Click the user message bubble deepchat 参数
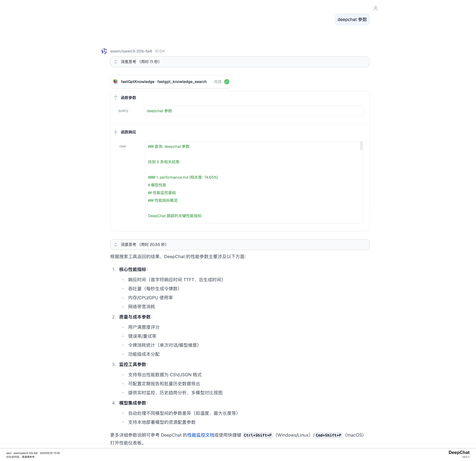476x461 pixels. [x=352, y=19]
